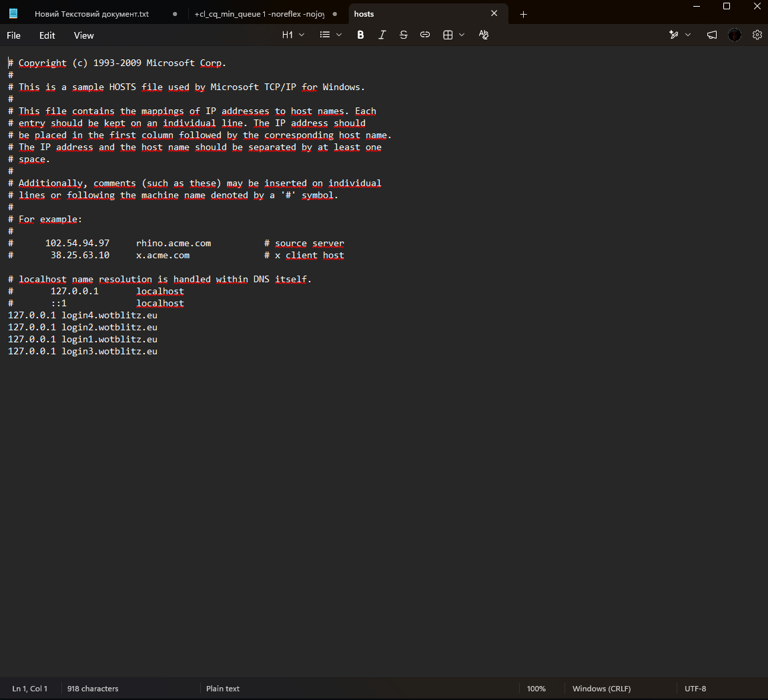Click the IP 38.25.63.10

[x=80, y=255]
